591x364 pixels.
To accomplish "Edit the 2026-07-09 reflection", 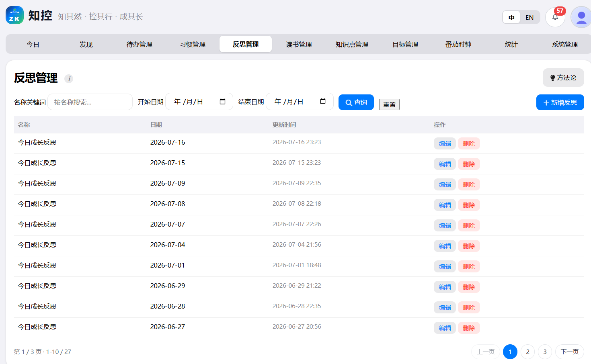I will point(445,184).
